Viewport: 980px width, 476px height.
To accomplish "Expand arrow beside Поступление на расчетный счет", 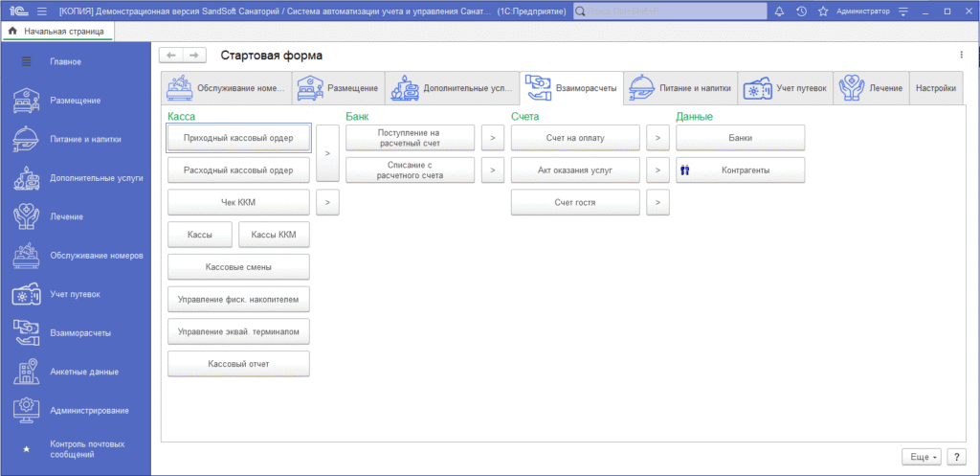I will (x=491, y=138).
